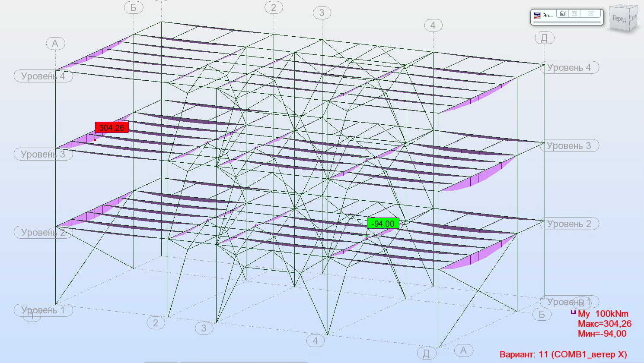Click the left Уровень 3 level label

point(43,155)
